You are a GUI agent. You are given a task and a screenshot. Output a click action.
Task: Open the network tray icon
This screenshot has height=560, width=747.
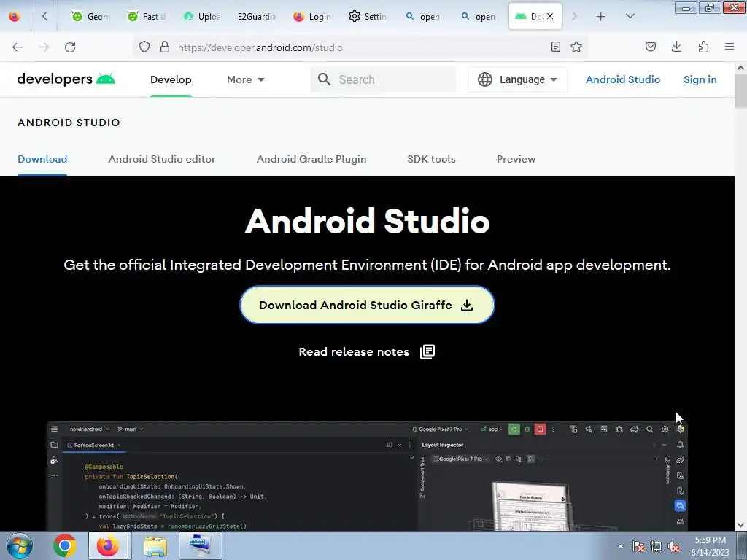(656, 546)
